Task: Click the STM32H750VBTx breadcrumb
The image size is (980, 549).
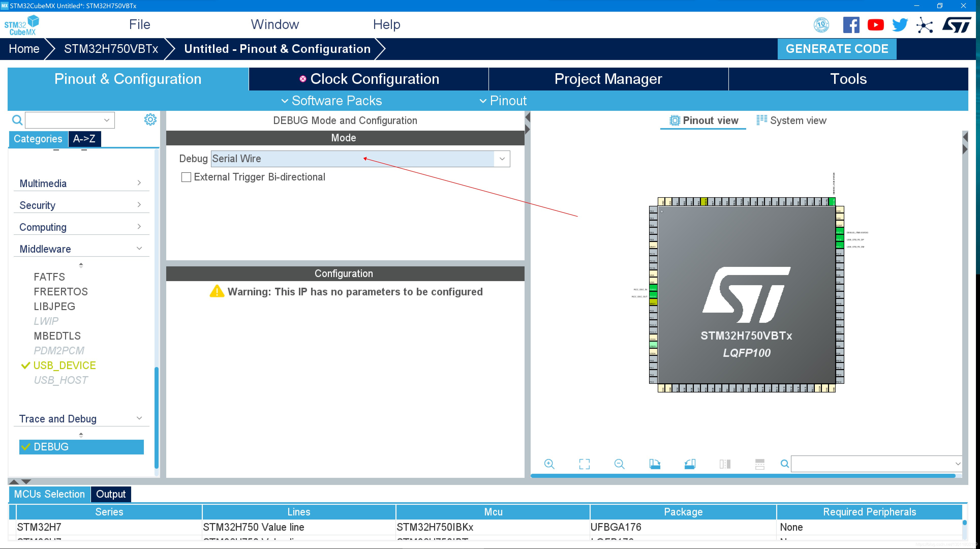Action: click(111, 49)
